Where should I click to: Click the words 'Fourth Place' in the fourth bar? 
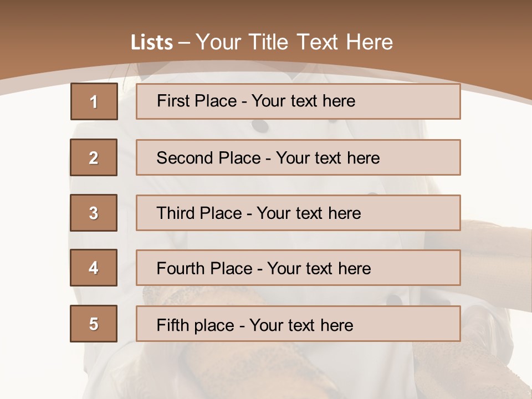204,269
